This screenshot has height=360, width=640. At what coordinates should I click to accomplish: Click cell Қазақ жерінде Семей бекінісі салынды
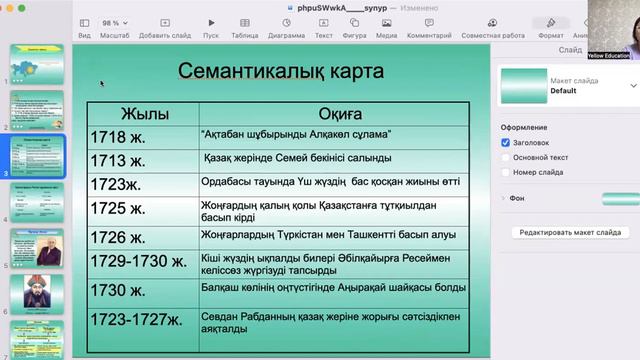[334, 161]
